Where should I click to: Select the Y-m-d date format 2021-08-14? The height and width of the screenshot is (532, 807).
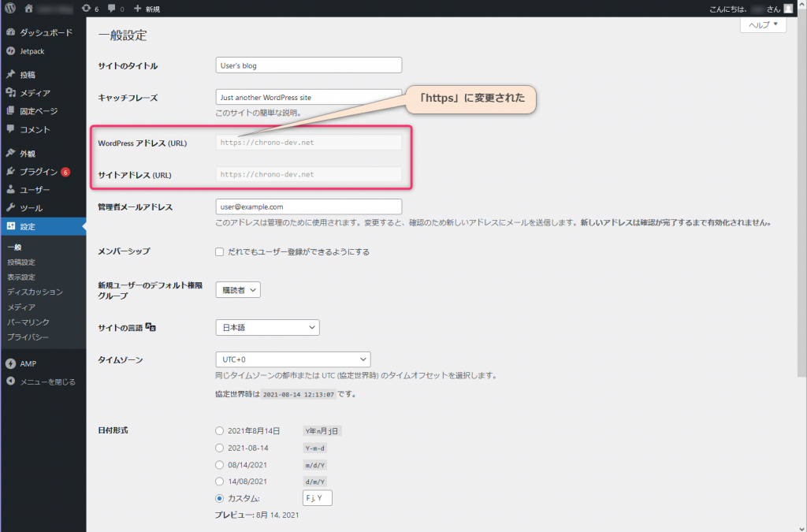(220, 448)
